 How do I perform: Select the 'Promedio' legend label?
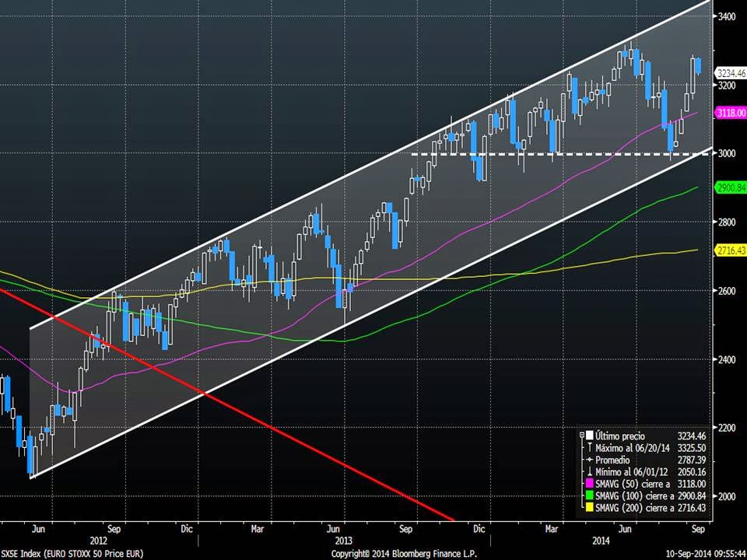[612, 460]
